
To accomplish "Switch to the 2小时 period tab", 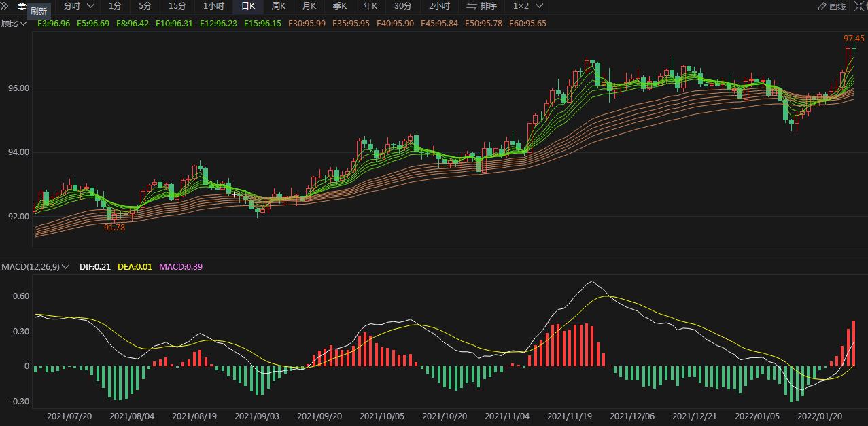I will click(439, 6).
